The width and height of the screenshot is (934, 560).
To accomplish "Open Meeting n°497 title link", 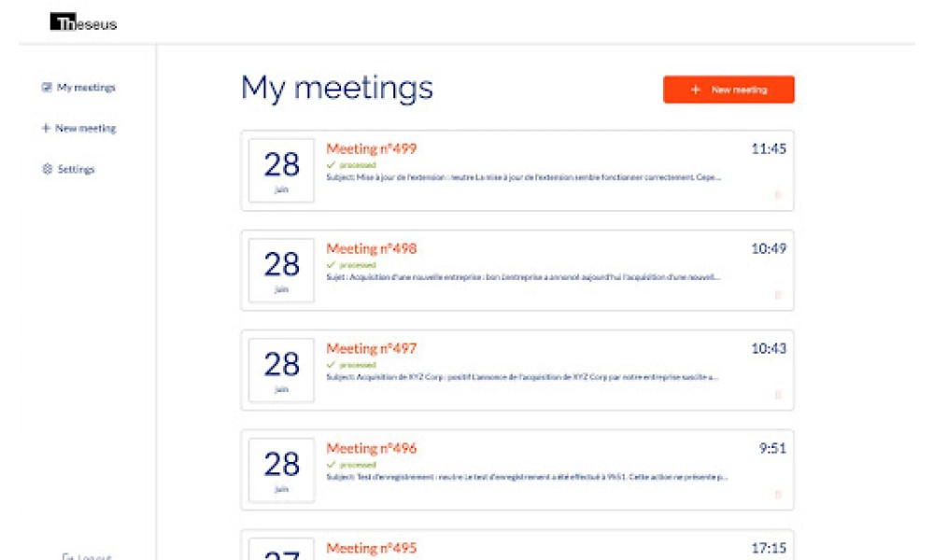I will pyautogui.click(x=371, y=348).
